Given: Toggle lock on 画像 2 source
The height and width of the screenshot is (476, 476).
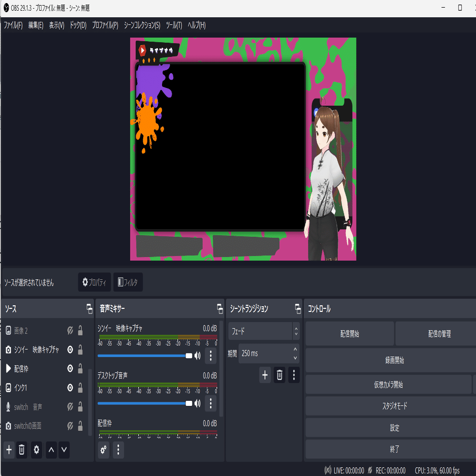Looking at the screenshot, I should [x=80, y=330].
